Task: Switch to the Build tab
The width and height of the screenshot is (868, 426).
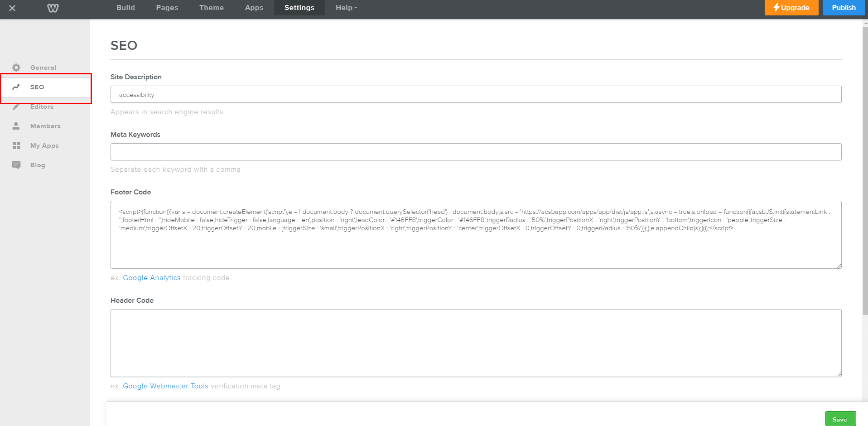Action: coord(125,8)
